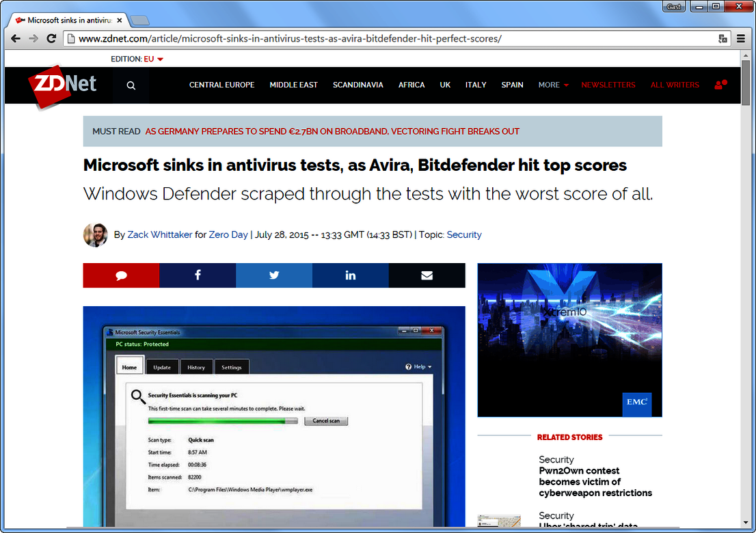
Task: Open the SCANDINAVIA section in the navigation
Action: tap(358, 85)
